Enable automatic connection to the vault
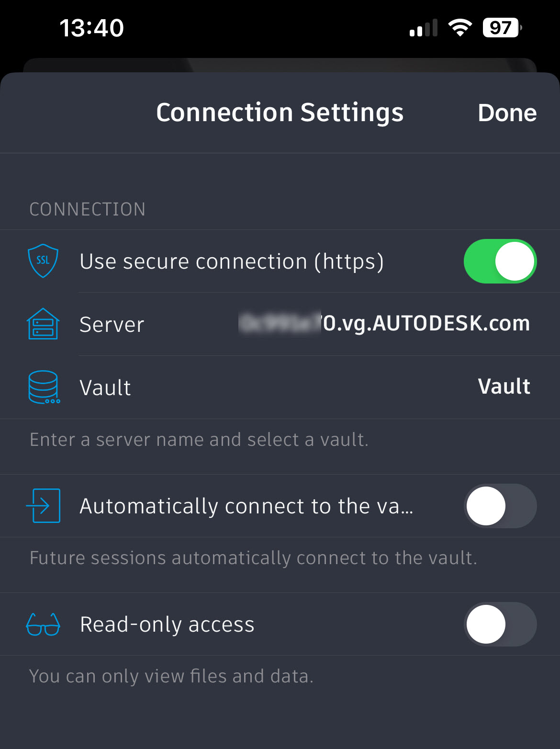The image size is (560, 749). 500,506
